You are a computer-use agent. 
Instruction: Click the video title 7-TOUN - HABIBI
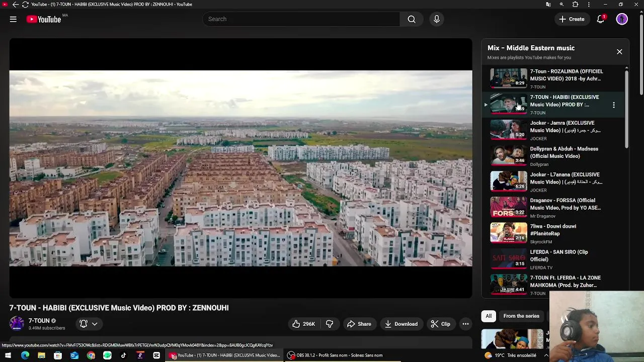click(119, 308)
